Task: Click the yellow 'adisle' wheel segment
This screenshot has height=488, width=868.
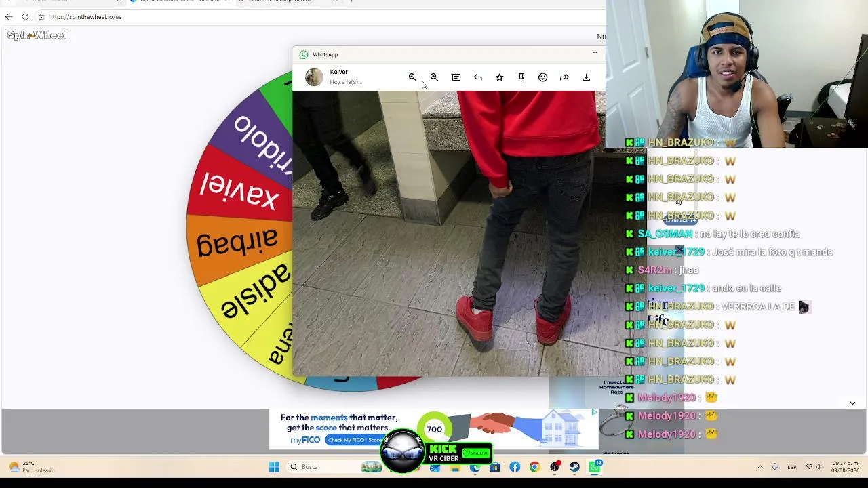Action: coord(254,293)
